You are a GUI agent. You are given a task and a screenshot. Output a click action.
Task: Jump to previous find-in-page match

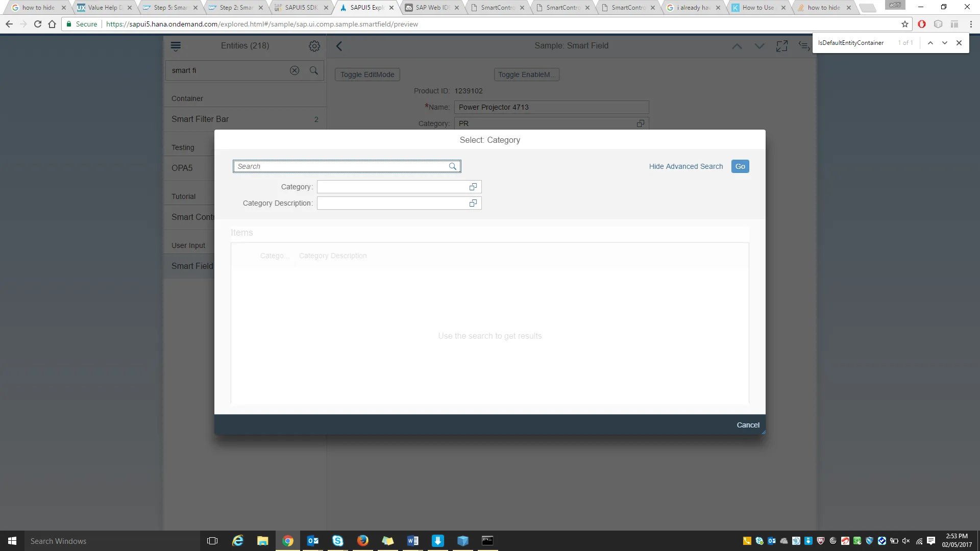click(x=930, y=43)
